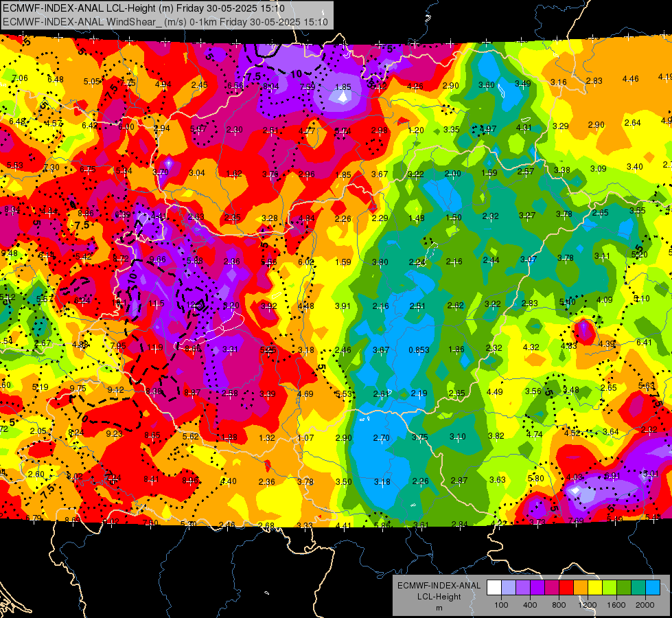This screenshot has width=672, height=618.
Task: Pick the sky blue legend swatch
Action: (653, 588)
